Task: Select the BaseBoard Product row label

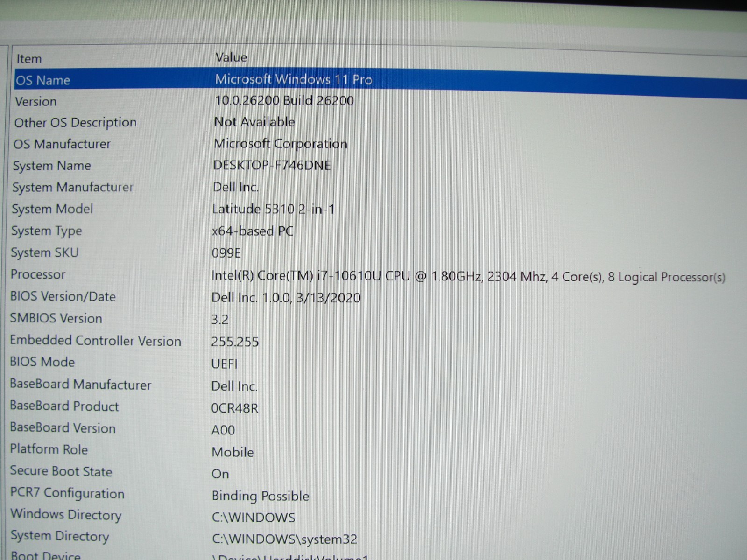Action: [x=64, y=406]
